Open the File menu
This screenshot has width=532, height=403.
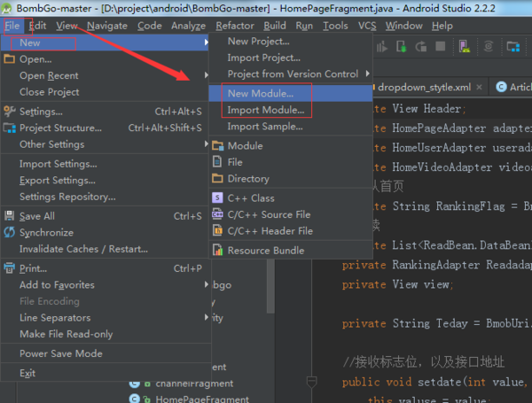12,26
